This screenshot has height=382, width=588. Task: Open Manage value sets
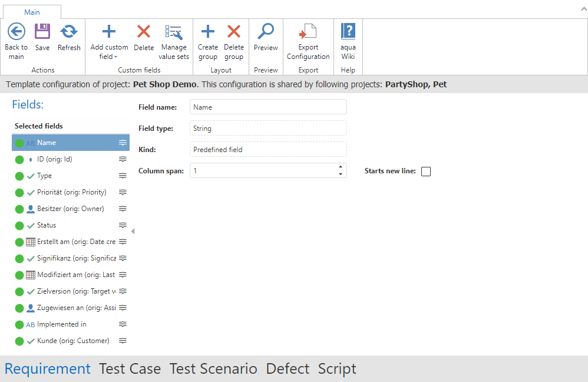tap(174, 32)
